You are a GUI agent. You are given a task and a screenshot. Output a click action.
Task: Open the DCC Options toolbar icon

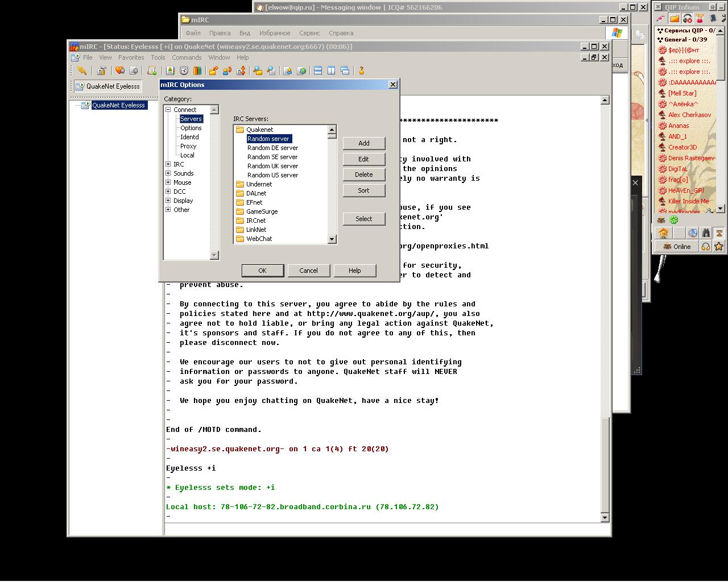coord(241,70)
